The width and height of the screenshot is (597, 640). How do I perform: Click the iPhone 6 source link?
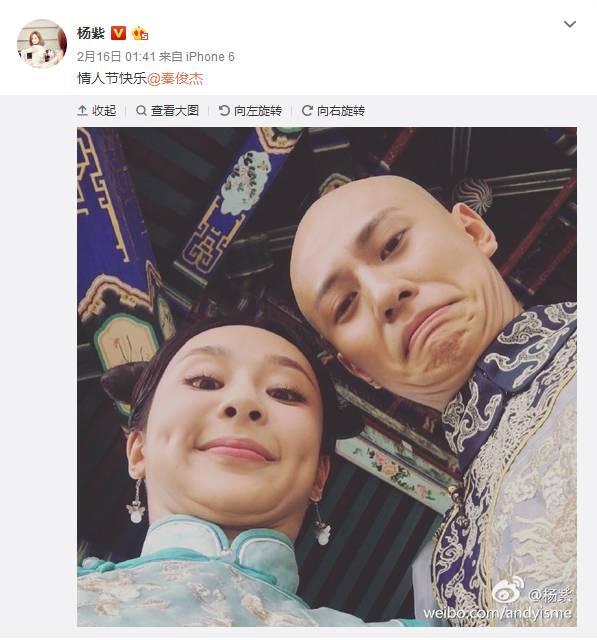click(x=210, y=57)
